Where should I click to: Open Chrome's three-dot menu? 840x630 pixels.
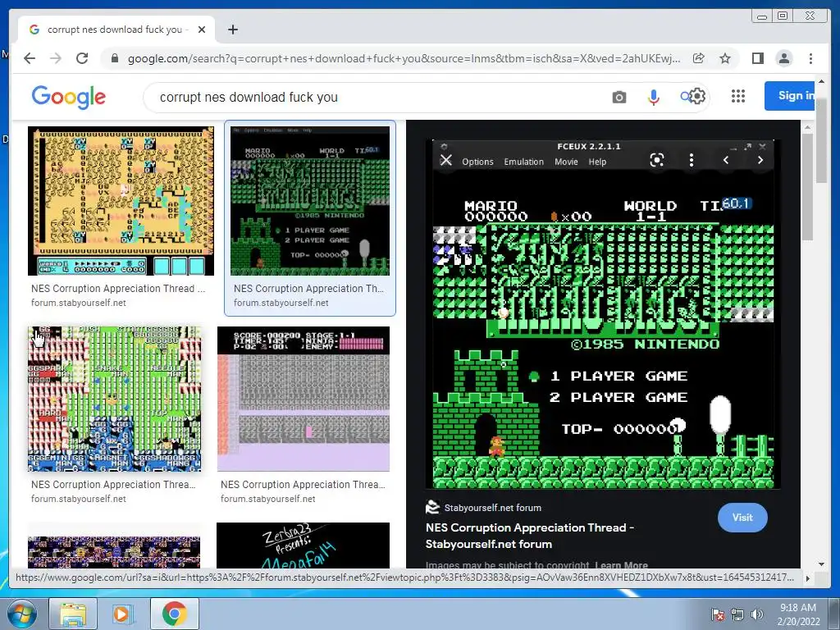click(811, 58)
